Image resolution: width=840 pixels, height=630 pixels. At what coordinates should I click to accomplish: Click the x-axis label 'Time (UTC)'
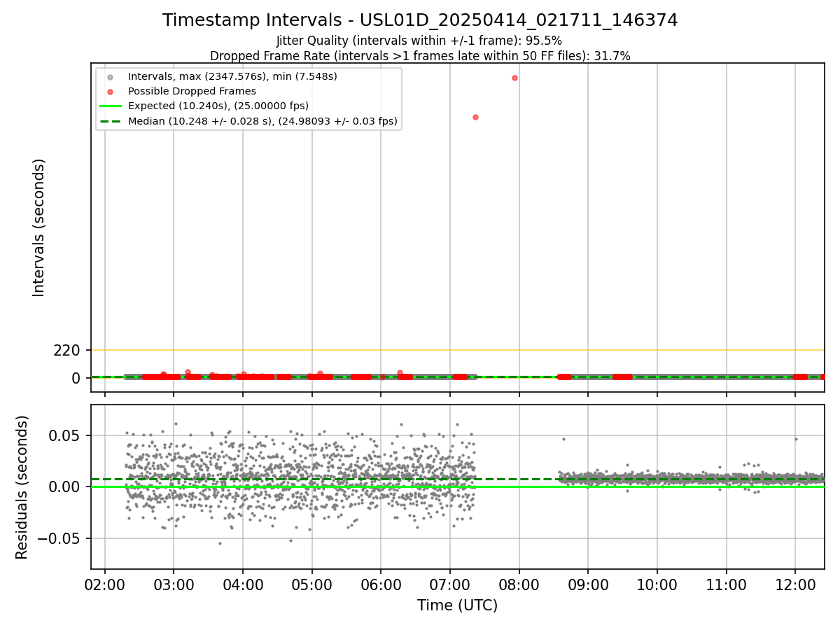coord(458,605)
